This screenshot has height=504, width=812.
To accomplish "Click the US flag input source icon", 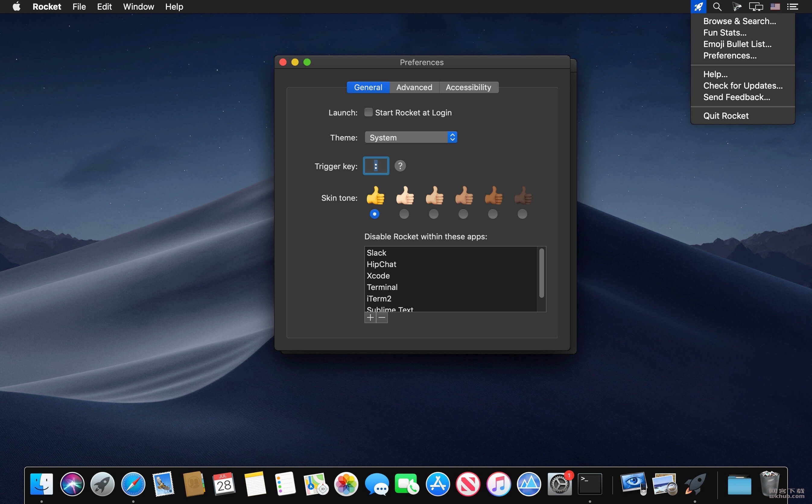I will 775,7.
